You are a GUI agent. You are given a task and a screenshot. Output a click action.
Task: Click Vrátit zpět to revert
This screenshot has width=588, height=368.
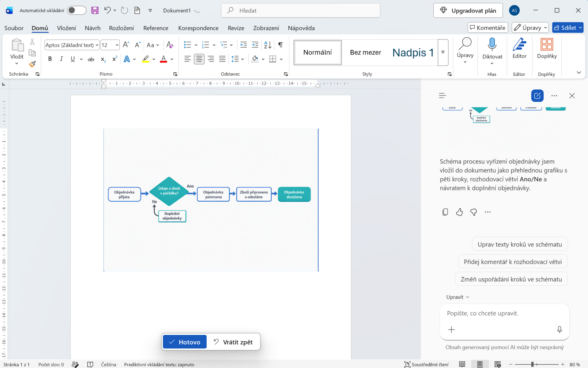(233, 342)
